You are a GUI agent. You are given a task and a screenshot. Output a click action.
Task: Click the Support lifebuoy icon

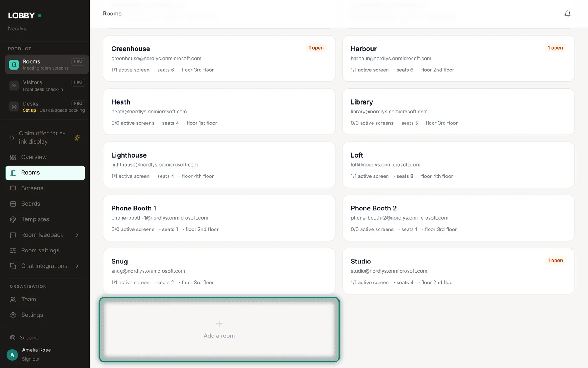coord(12,338)
